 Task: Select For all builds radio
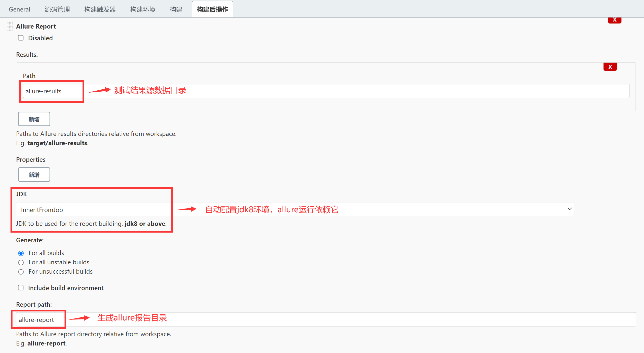click(21, 253)
